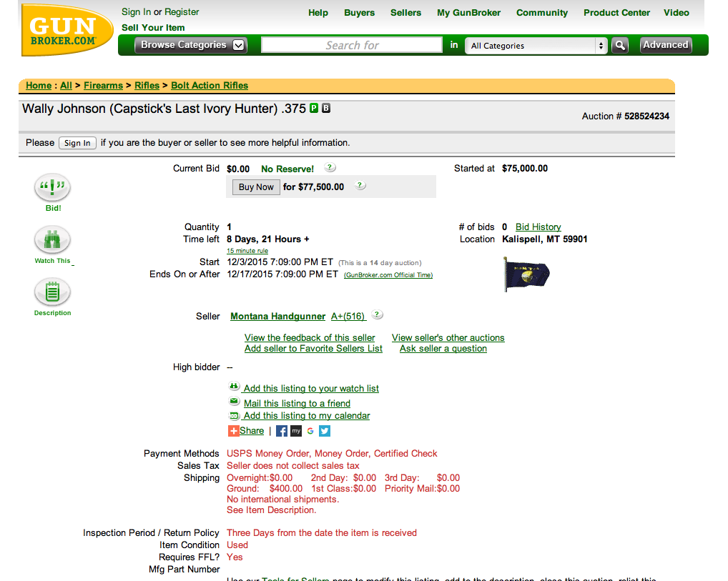Click the Buy Now button
Viewport: 728px width, 581px height.
pos(256,187)
